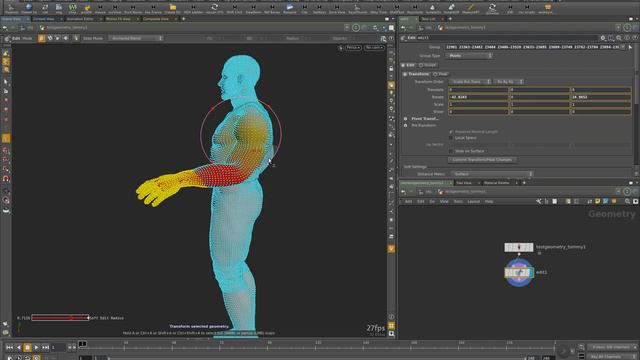Click the network editor search magnifier icon
Screen dimensions: 640x360
(x=627, y=201)
